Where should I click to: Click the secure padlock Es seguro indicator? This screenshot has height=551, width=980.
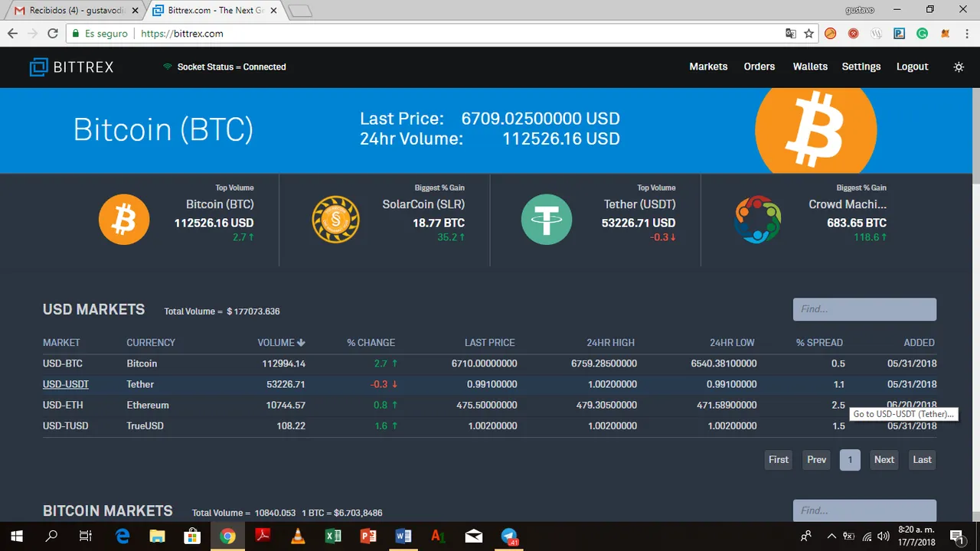tap(99, 34)
